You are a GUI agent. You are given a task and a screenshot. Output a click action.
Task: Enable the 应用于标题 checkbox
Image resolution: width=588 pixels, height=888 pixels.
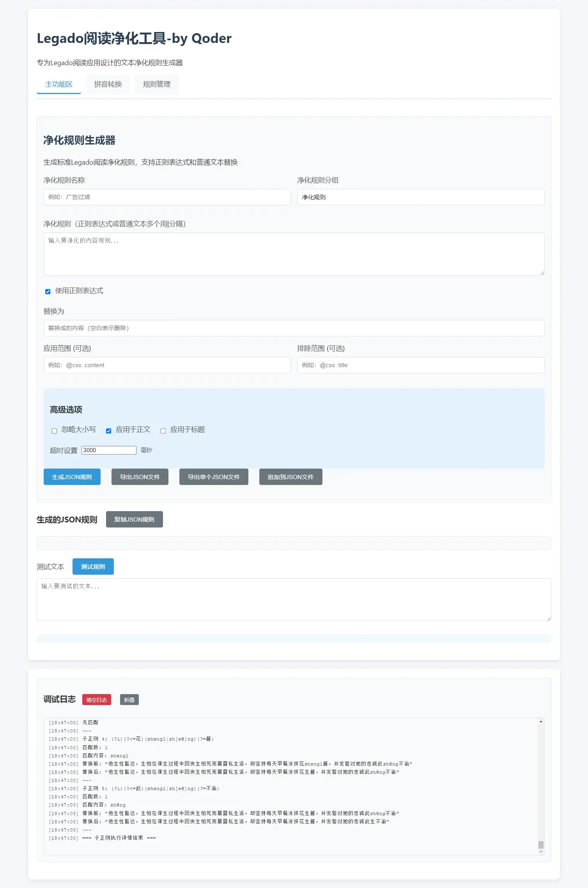[163, 431]
